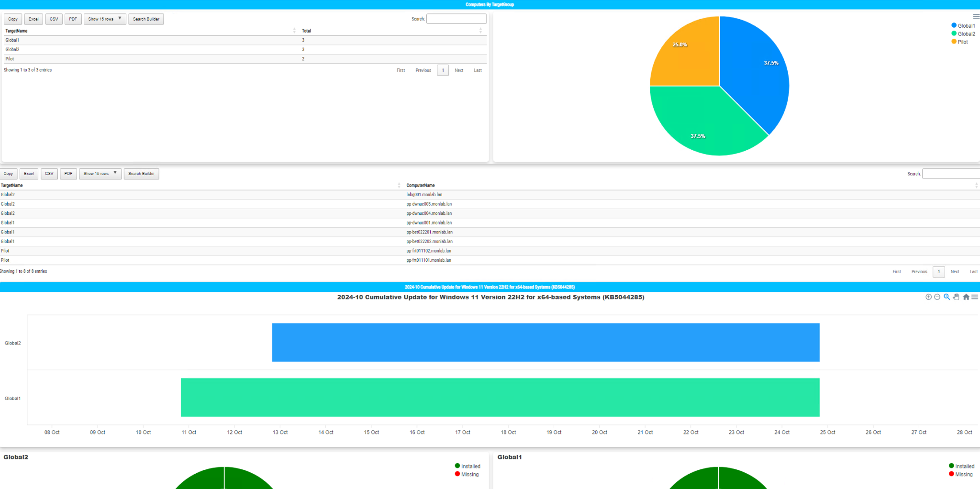Click the zoom out icon on the chart toolbar

(937, 297)
